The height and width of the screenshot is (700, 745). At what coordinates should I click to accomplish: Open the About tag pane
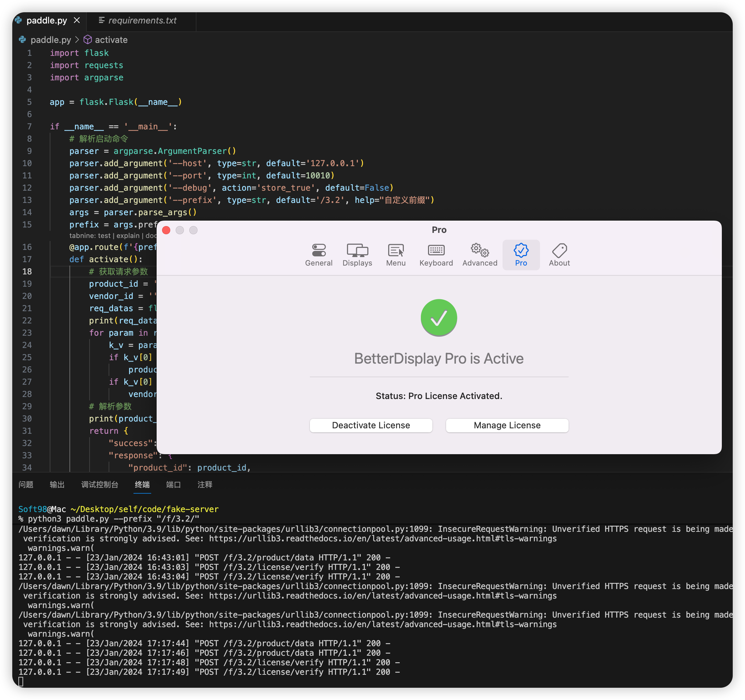coord(559,255)
